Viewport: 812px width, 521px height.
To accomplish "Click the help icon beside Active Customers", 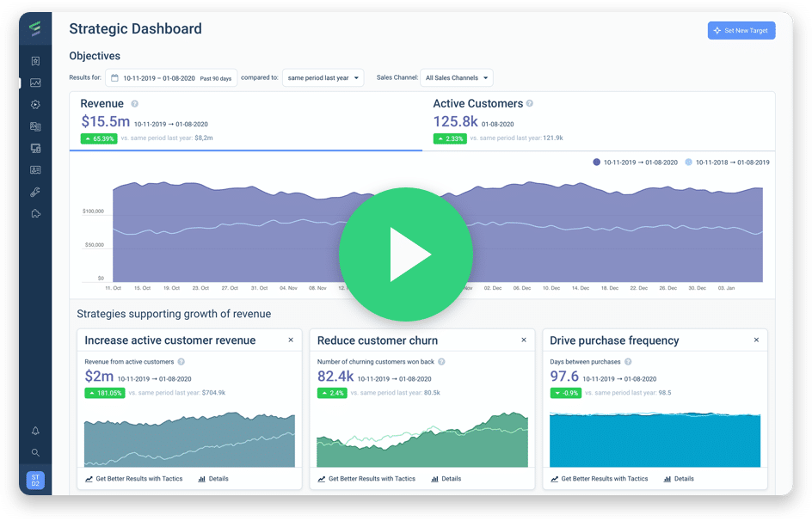I will pyautogui.click(x=530, y=104).
